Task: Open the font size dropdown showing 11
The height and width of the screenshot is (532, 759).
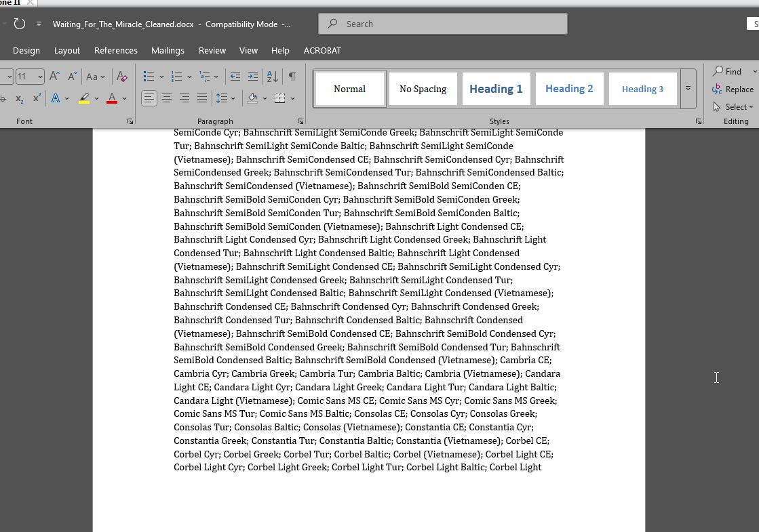Action: (x=40, y=77)
